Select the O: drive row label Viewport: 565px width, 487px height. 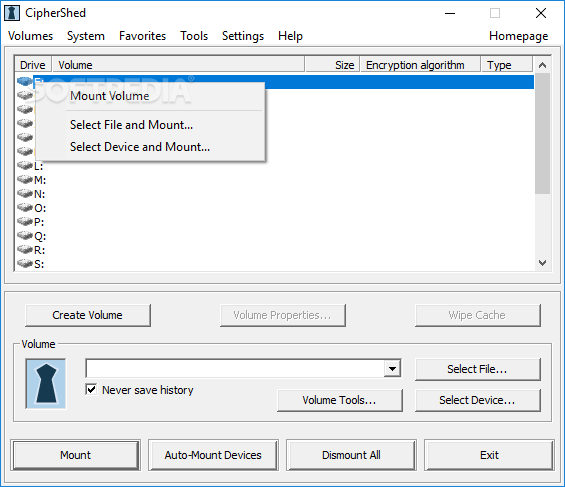click(x=40, y=208)
